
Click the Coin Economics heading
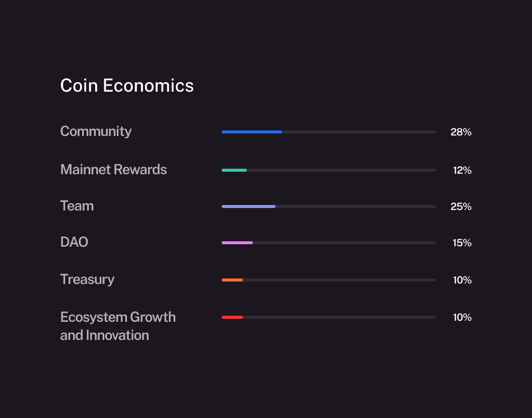127,86
